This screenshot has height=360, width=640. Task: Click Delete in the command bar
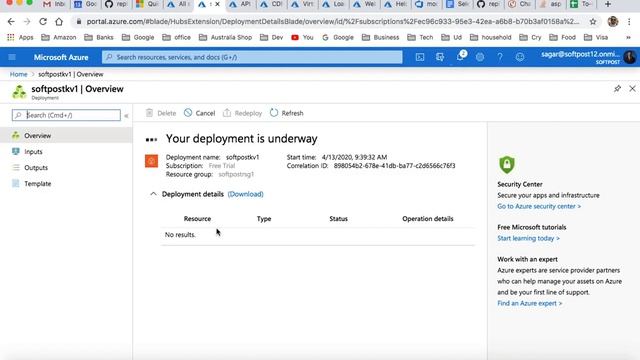click(x=161, y=113)
